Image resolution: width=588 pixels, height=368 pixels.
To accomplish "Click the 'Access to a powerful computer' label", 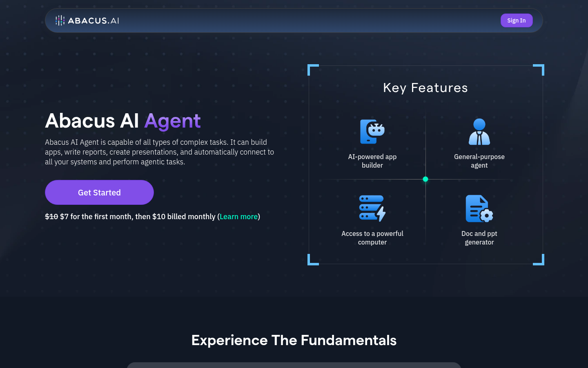I will (372, 238).
